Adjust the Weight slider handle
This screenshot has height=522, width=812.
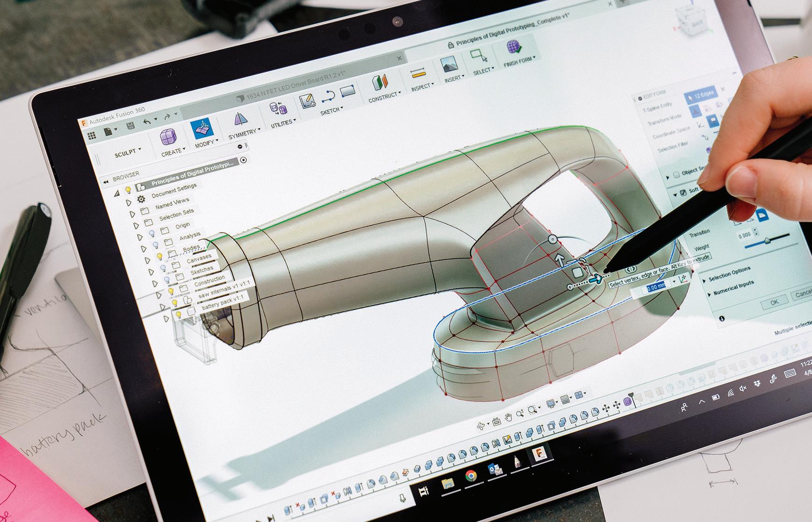pyautogui.click(x=767, y=241)
